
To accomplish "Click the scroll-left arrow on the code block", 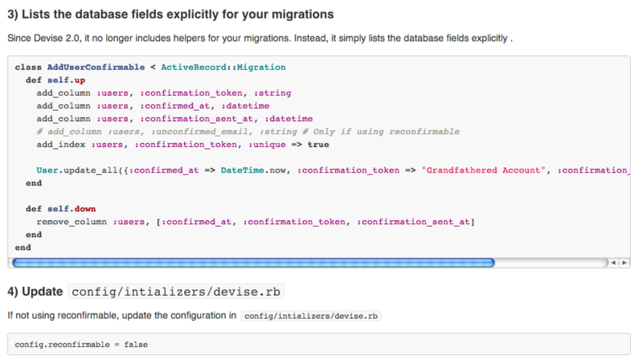I will point(613,263).
